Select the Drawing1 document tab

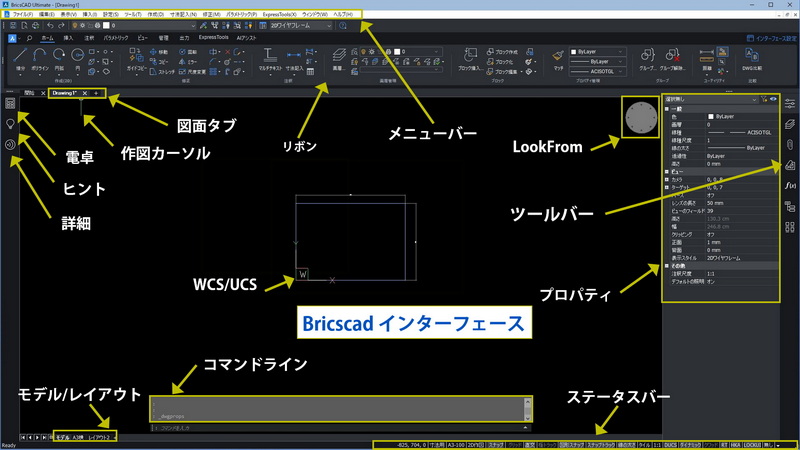pos(64,93)
